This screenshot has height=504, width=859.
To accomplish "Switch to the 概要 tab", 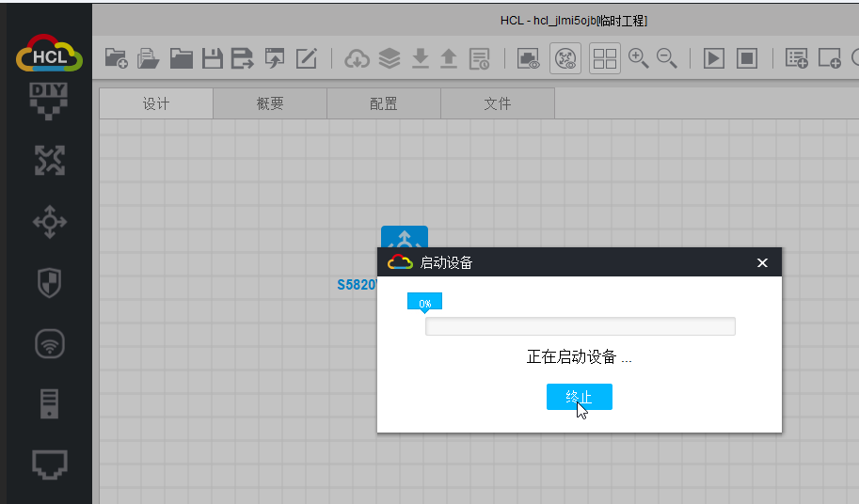I will coord(270,103).
